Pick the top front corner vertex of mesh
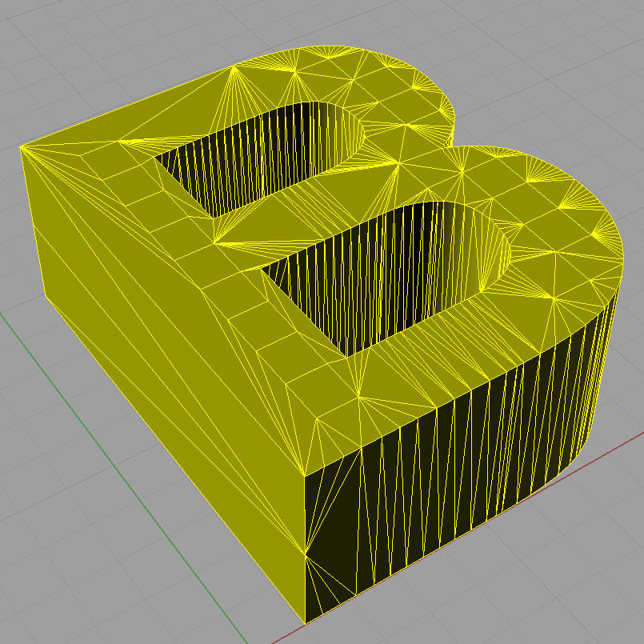Image resolution: width=644 pixels, height=644 pixels. pyautogui.click(x=305, y=475)
